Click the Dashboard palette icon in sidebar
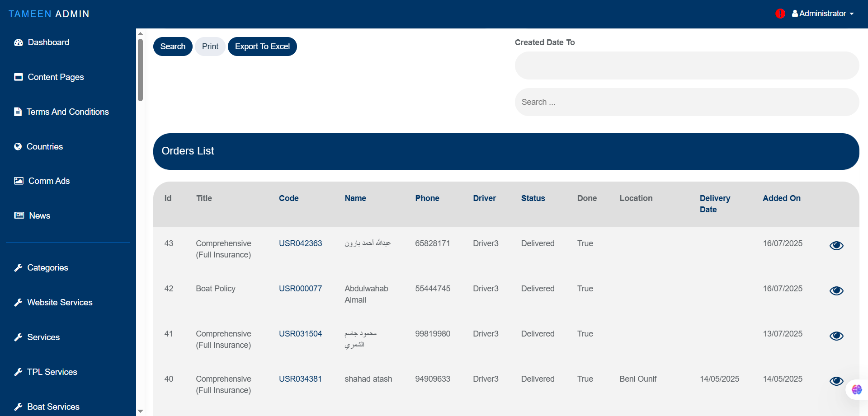 pyautogui.click(x=19, y=42)
